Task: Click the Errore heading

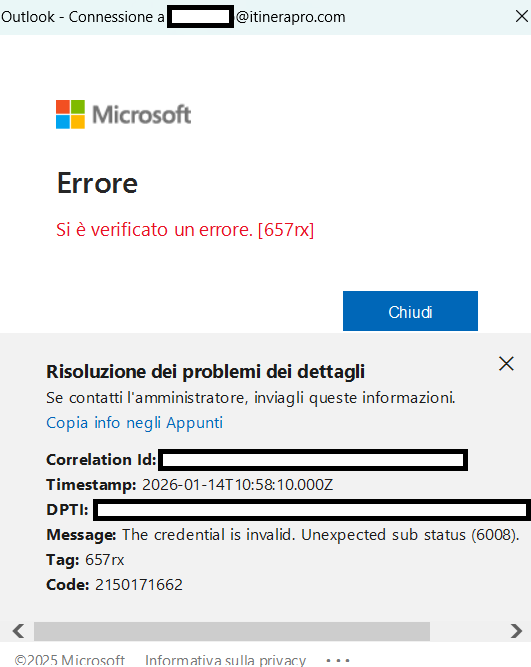Action: [97, 183]
